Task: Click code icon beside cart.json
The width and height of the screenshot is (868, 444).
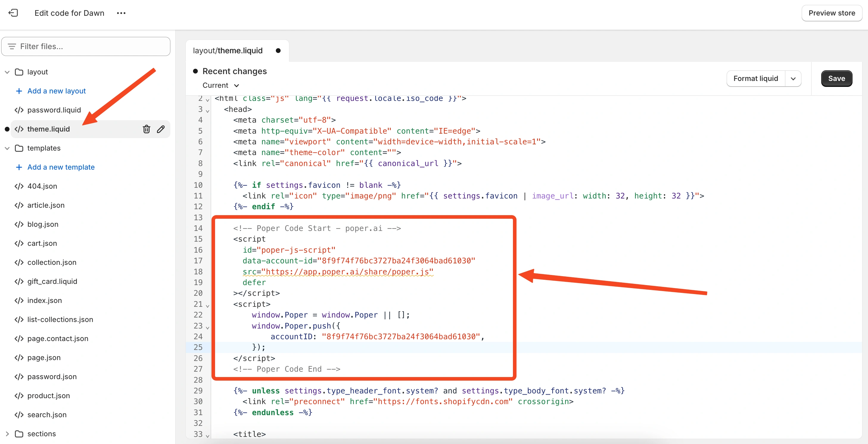Action: point(19,243)
